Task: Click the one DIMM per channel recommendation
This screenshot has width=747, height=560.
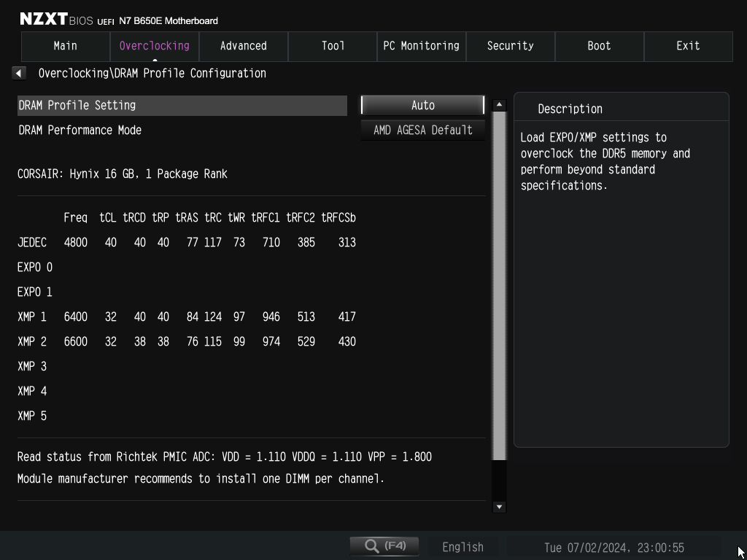Action: tap(201, 478)
